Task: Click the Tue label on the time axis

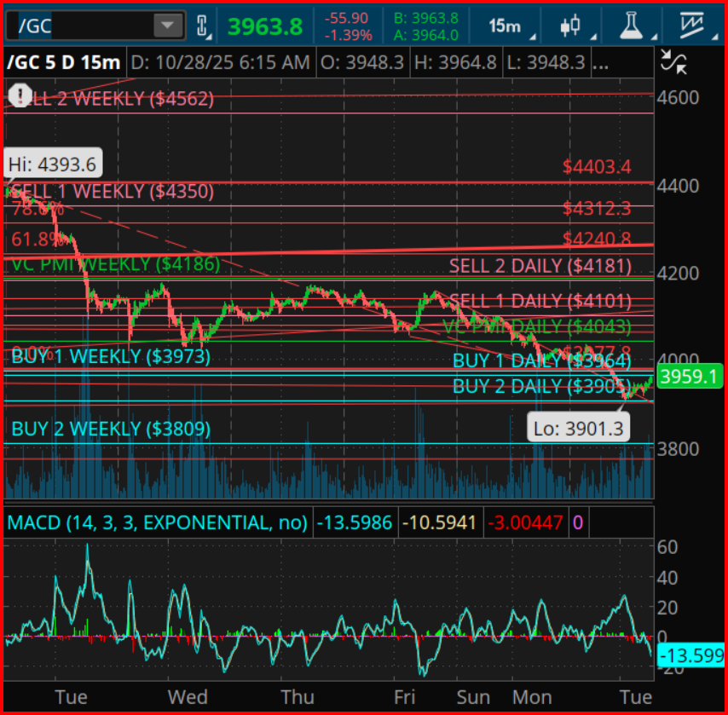Action: click(71, 697)
